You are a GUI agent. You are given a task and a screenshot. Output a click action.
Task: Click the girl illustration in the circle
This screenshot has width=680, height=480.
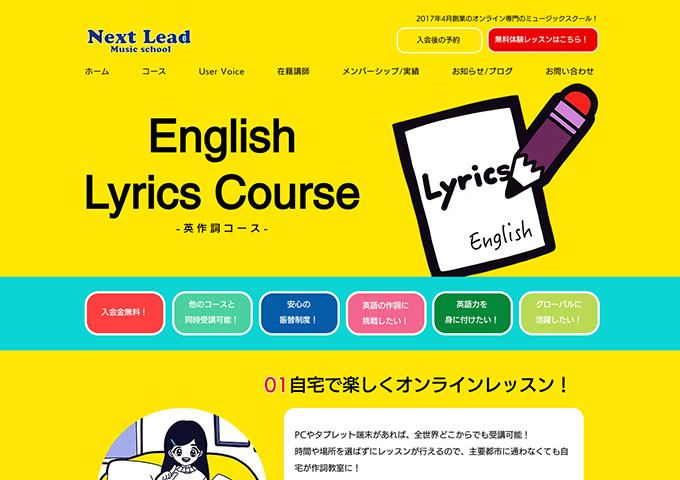pos(182,444)
